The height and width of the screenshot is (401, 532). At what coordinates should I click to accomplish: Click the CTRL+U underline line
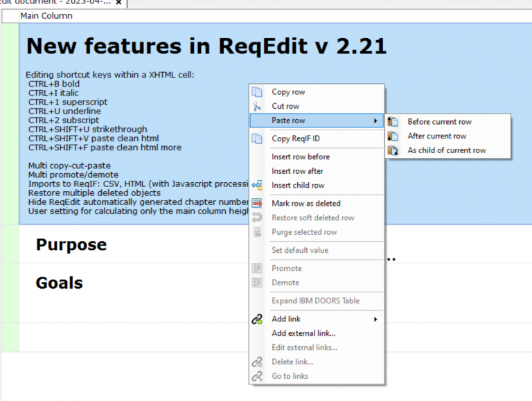coord(64,111)
